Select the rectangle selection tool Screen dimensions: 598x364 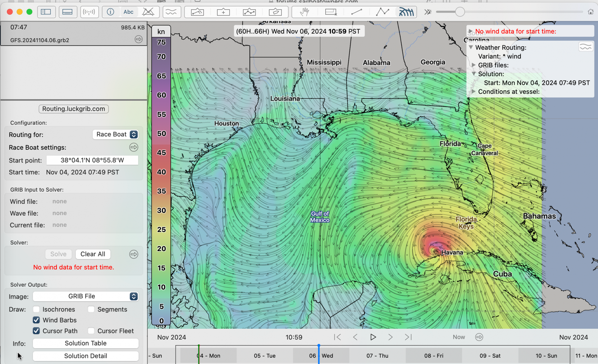(x=331, y=12)
